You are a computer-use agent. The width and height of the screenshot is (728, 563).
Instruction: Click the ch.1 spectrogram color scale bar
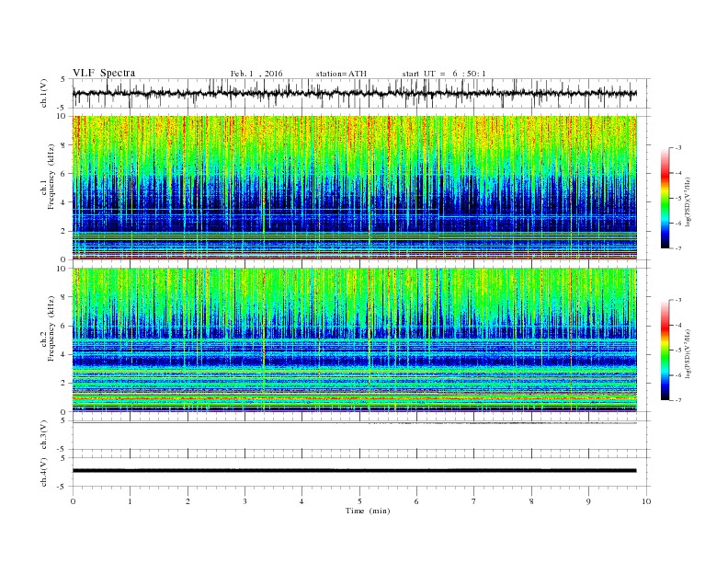(x=665, y=198)
